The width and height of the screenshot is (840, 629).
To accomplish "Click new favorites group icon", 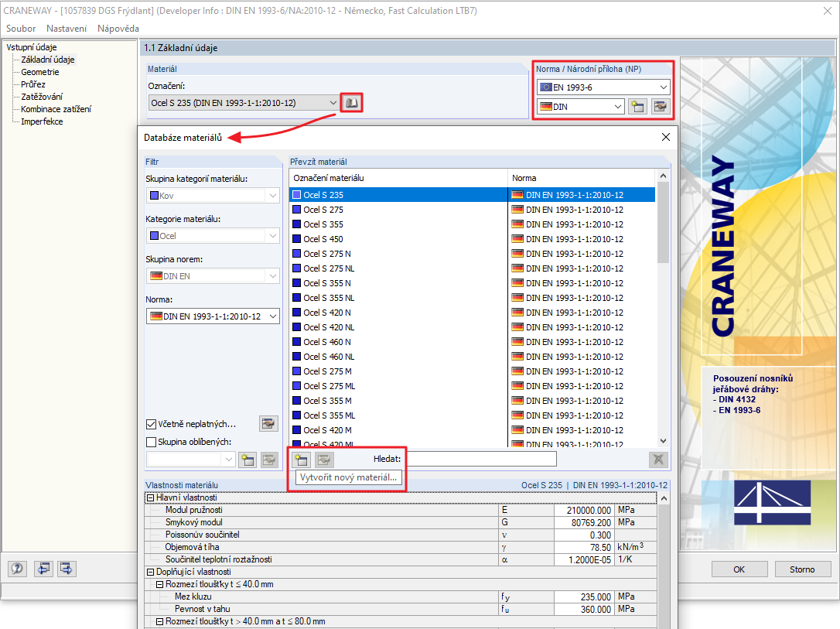I will click(248, 460).
